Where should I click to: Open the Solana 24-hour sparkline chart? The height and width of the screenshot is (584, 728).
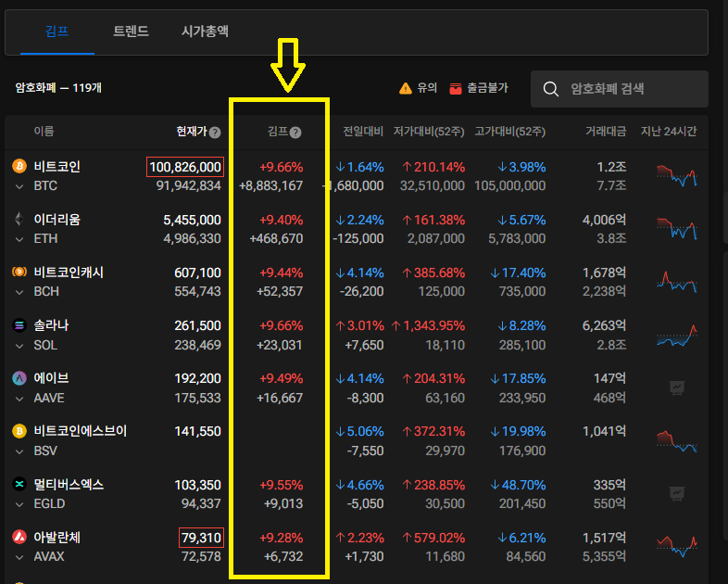pyautogui.click(x=677, y=336)
